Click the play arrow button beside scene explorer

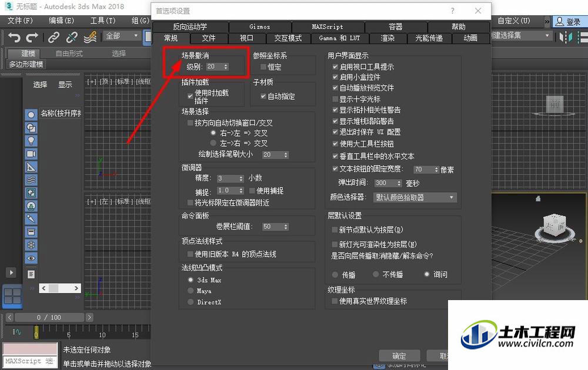pos(11,273)
